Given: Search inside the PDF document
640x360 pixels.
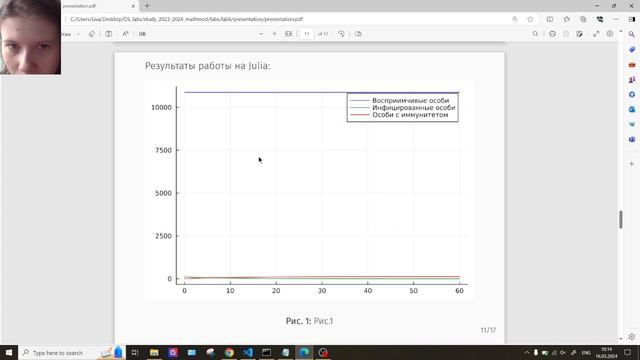Looking at the screenshot, I should tap(535, 34).
